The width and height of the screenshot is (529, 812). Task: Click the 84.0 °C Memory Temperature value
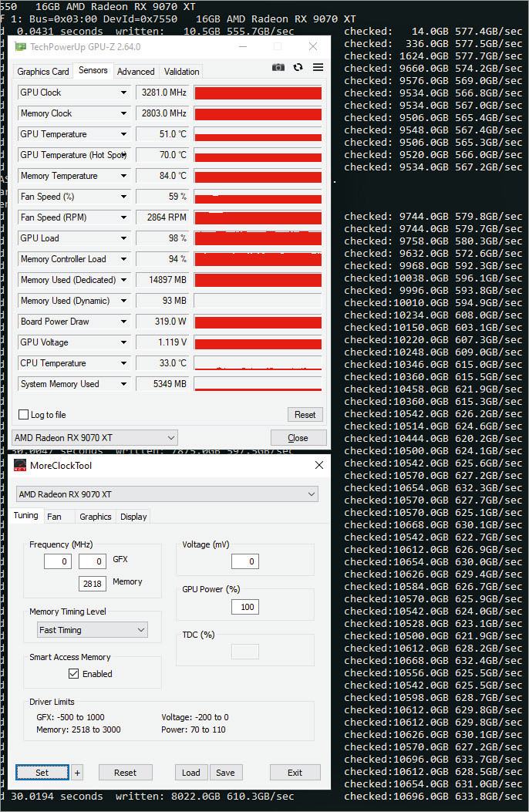coord(163,176)
